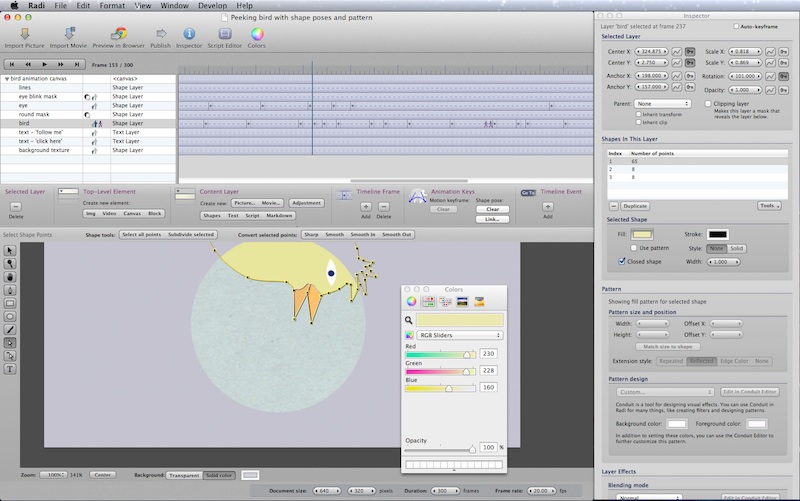
Task: Click the Subdivide selected button
Action: 190,234
